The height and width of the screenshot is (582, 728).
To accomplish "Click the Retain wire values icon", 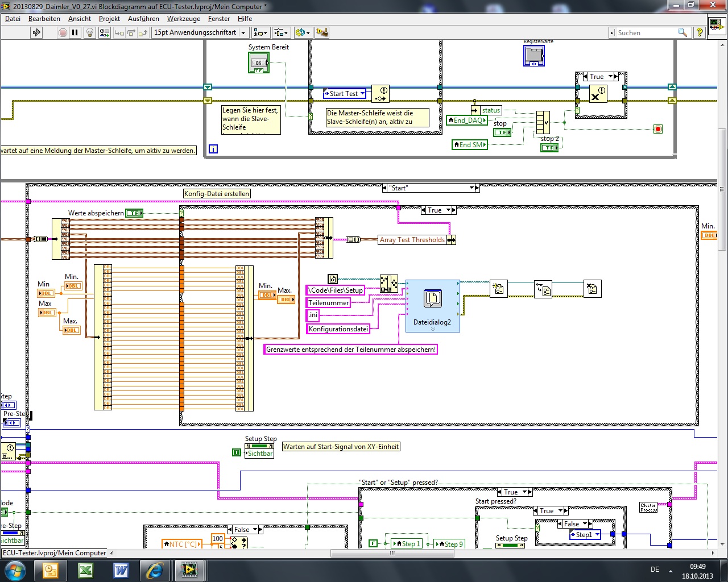I will [x=104, y=32].
